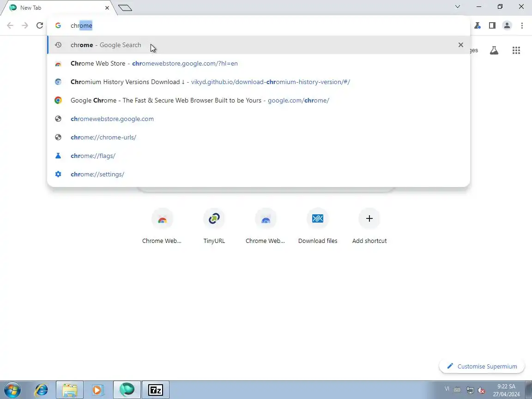Open the Download files shortcut

coord(318,226)
